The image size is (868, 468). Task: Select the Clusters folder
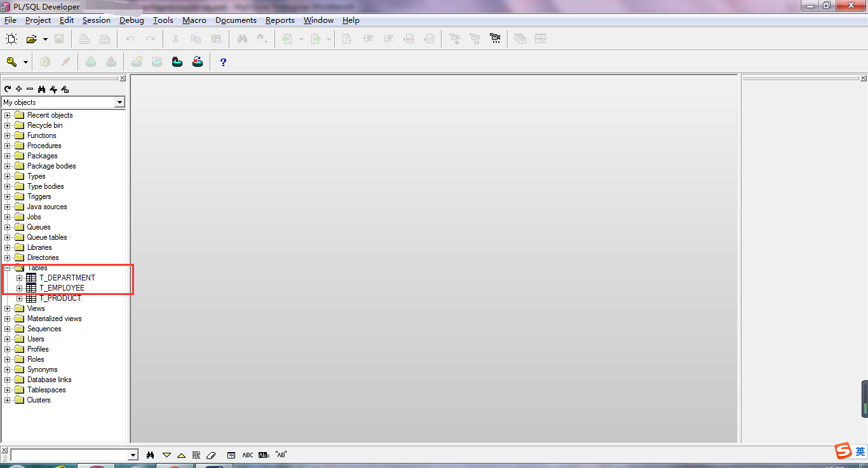tap(39, 400)
